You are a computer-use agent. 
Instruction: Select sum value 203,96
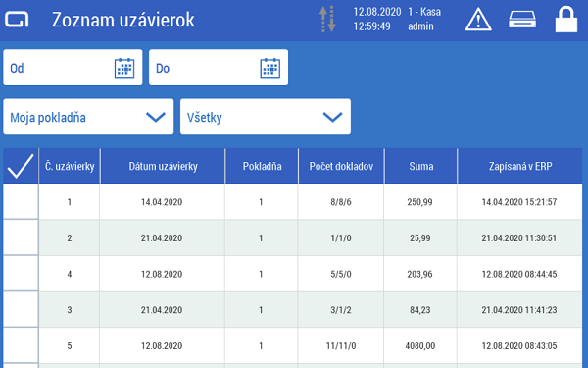[420, 274]
